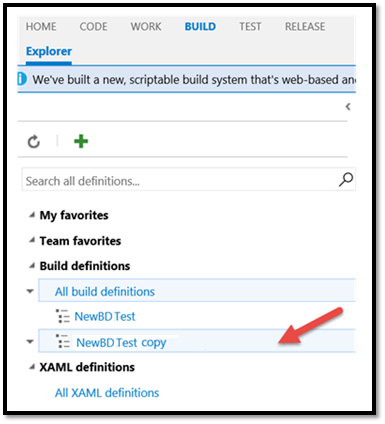This screenshot has height=424, width=385.
Task: Collapse the My favorites section
Action: pos(32,215)
